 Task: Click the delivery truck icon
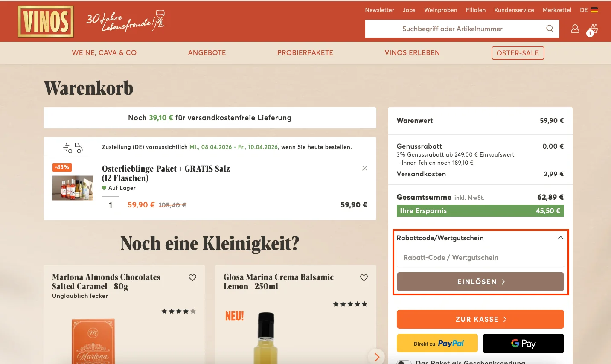tap(73, 147)
